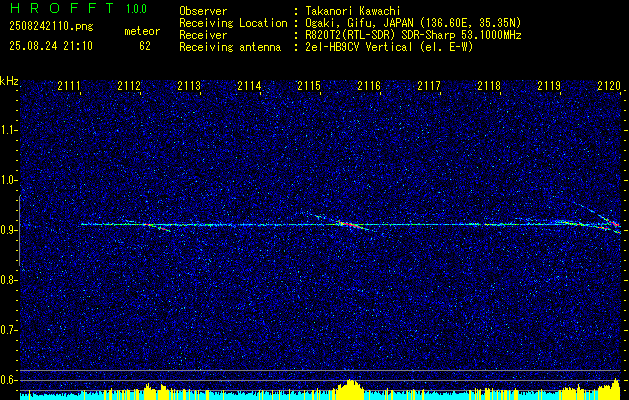Click the R820T2 SDR-Sharp 53.1000MHz text
Image resolution: width=629 pixels, height=400 pixels.
pyautogui.click(x=413, y=35)
